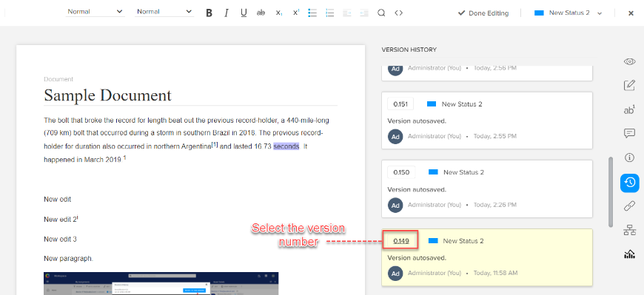
Task: Open the links panel icon
Action: click(x=629, y=206)
